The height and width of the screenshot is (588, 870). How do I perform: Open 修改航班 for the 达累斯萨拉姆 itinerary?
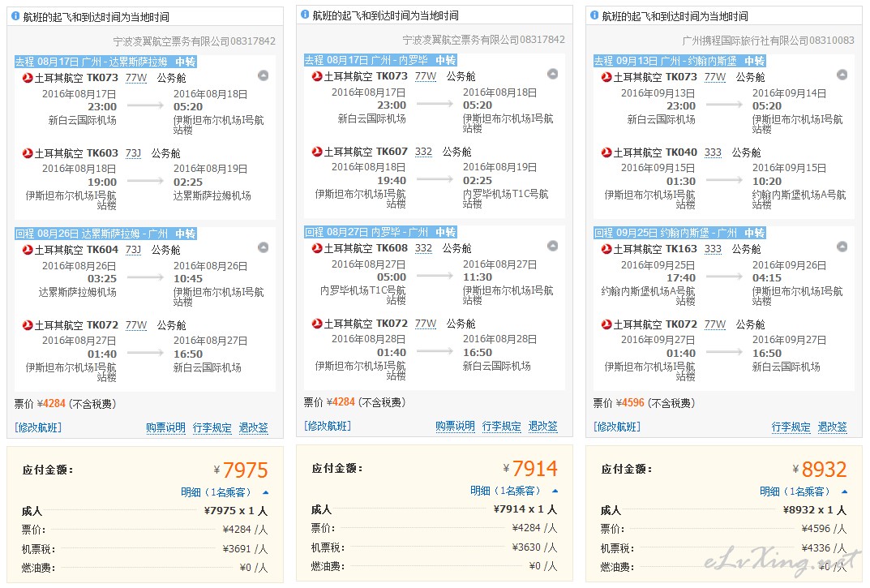[x=38, y=427]
